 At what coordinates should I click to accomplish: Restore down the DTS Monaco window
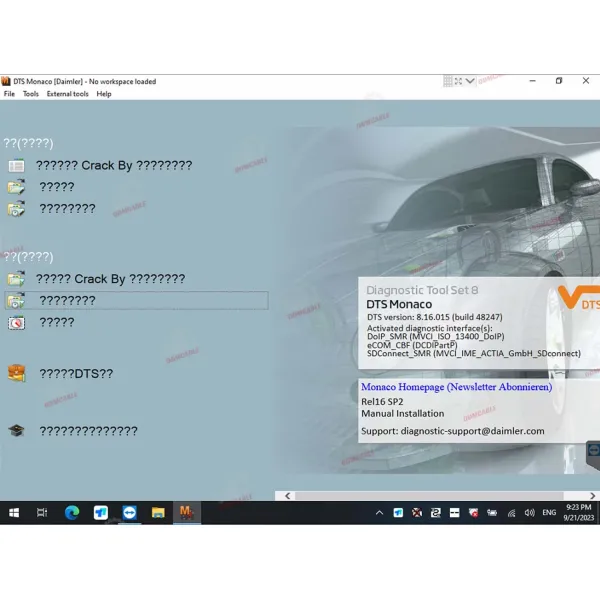click(x=559, y=81)
